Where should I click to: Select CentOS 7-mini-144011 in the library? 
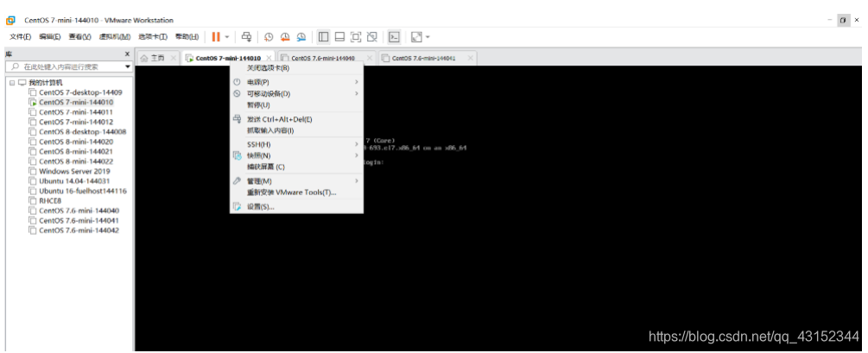coord(76,111)
